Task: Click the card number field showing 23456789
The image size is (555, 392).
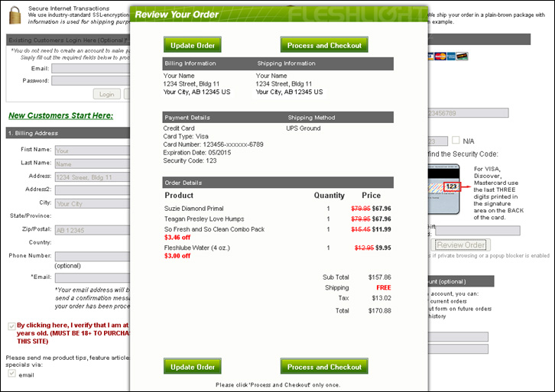Action: [x=469, y=113]
